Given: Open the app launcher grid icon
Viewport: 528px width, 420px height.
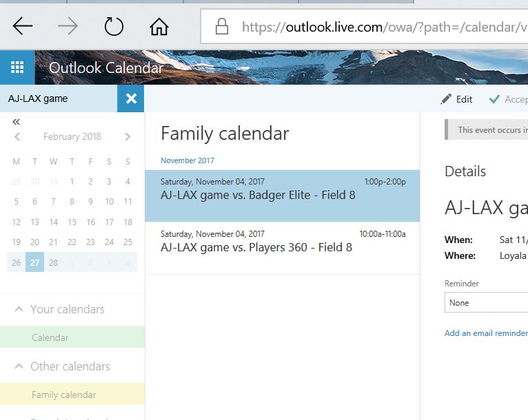Looking at the screenshot, I should [17, 67].
